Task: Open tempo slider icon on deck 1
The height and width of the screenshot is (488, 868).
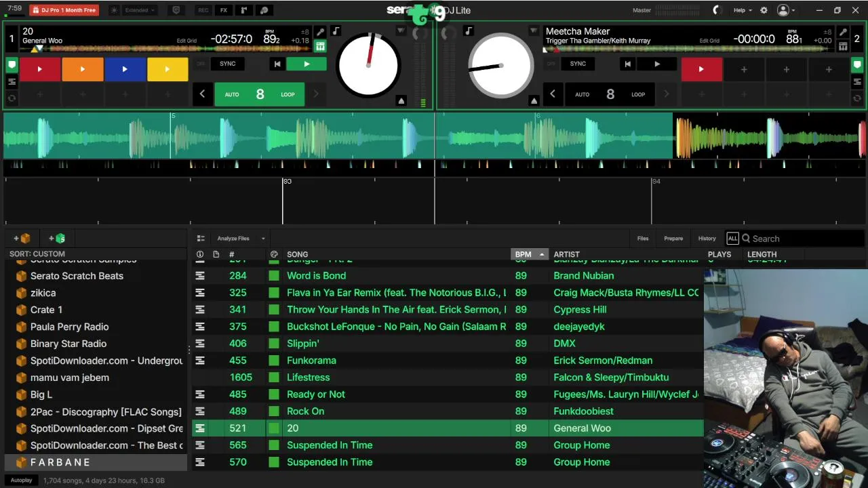Action: click(x=320, y=46)
